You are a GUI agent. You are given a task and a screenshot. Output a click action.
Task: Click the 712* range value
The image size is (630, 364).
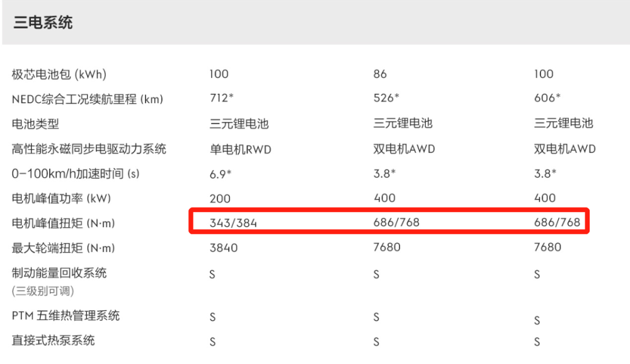[222, 99]
